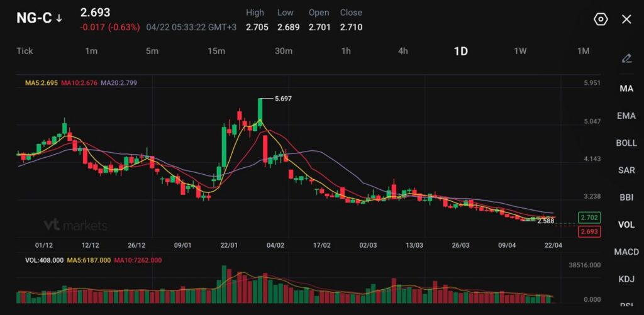Show the MACD sub-indicator
This screenshot has height=315, width=644.
(626, 252)
